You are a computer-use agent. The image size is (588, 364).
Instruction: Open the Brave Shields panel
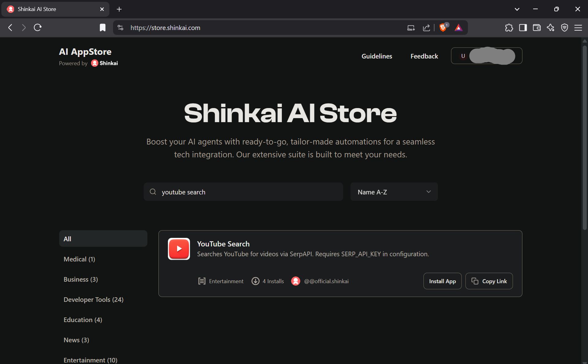click(443, 28)
